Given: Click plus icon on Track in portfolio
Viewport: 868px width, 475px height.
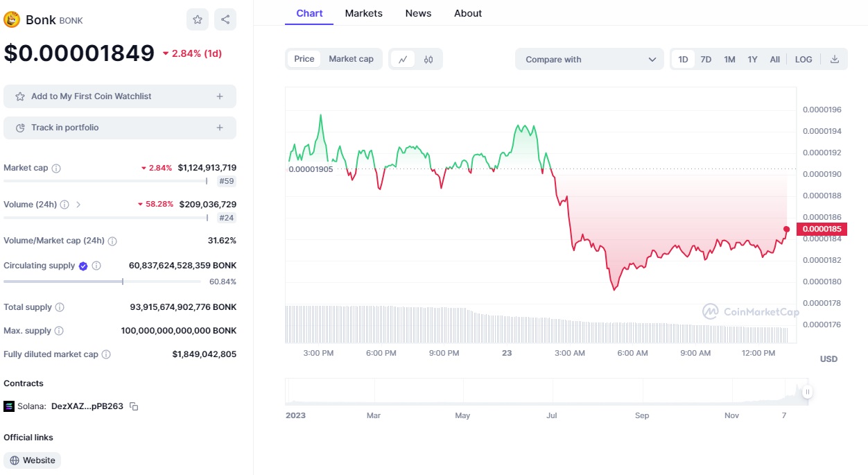Looking at the screenshot, I should pyautogui.click(x=220, y=128).
